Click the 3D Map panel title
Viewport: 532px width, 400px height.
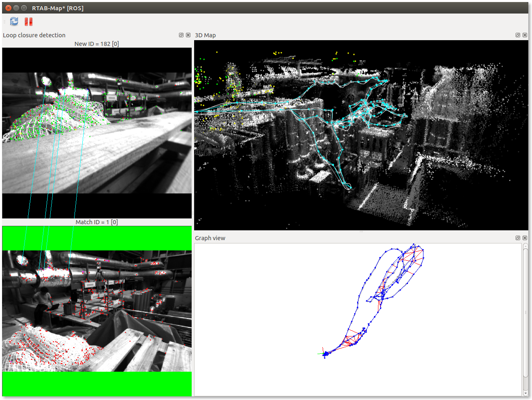pyautogui.click(x=205, y=35)
